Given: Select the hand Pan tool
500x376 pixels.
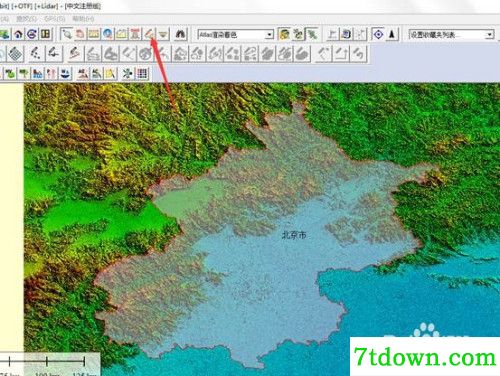Looking at the screenshot, I should click(80, 34).
